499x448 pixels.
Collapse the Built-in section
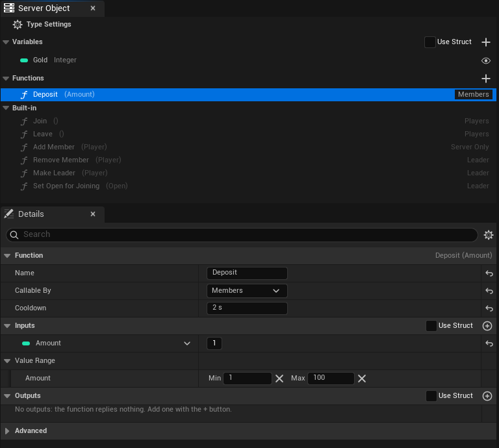6,108
